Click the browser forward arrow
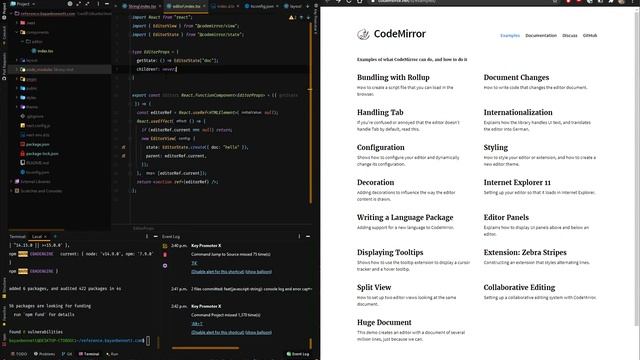640x360 pixels. coord(338,1)
